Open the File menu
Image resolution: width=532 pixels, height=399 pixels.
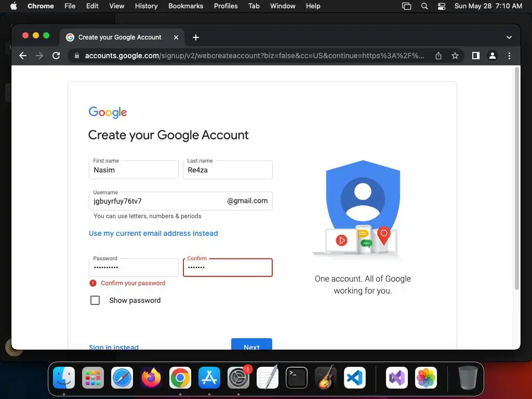pos(70,6)
